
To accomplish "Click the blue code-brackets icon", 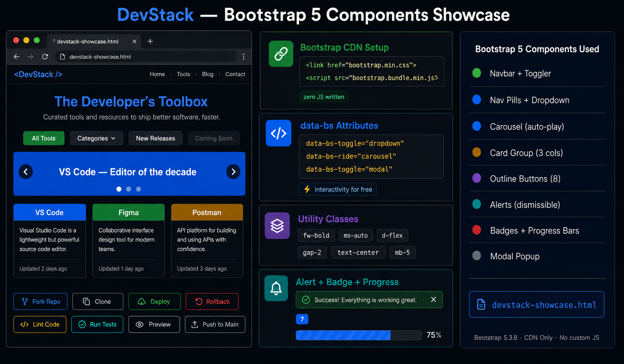I will (x=279, y=133).
